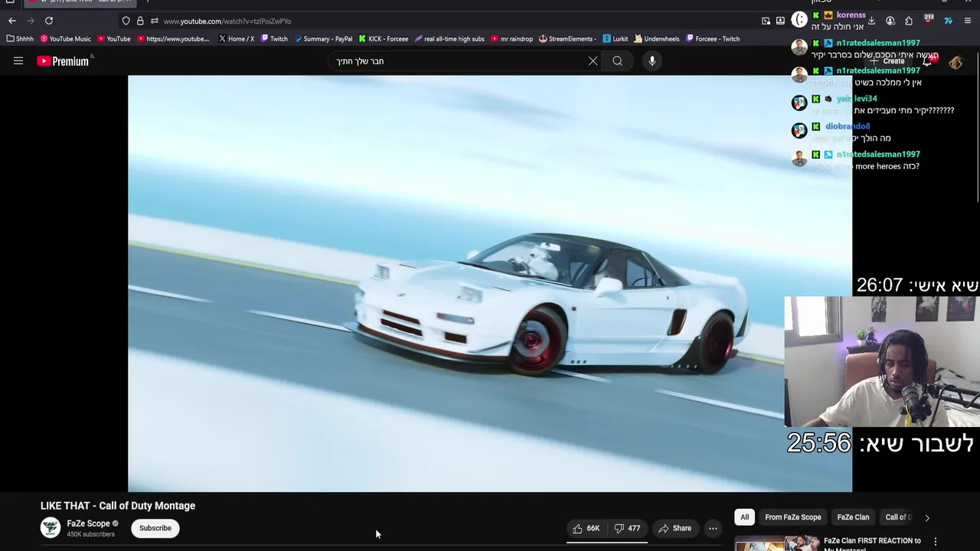
Task: Open the Twitch bookmark
Action: coord(274,39)
